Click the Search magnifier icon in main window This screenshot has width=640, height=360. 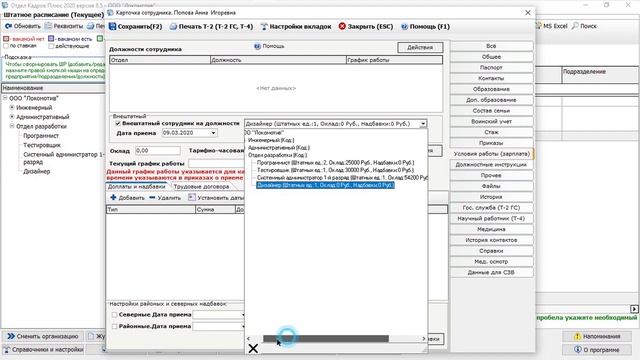(x=575, y=26)
